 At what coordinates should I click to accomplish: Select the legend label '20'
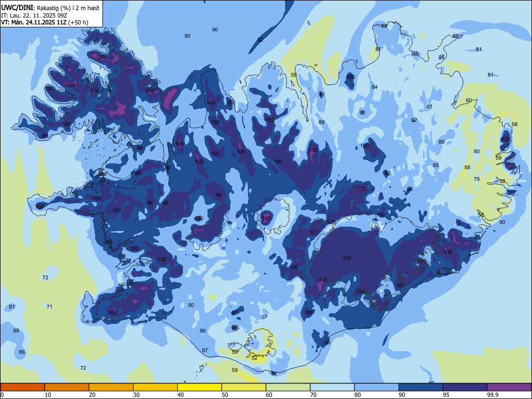pos(92,395)
